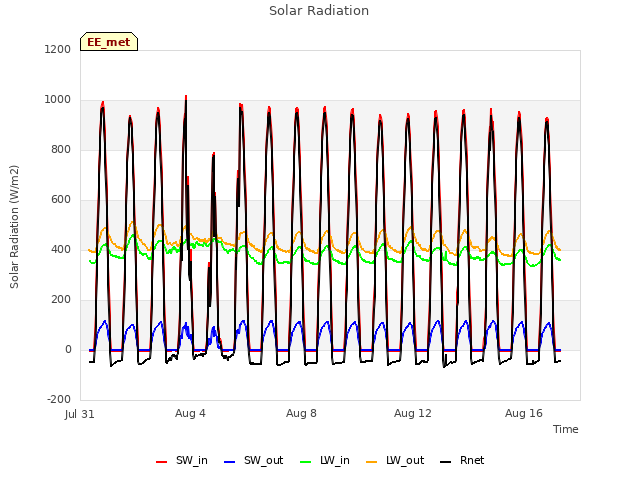Click the Solar Radiation (W/m2) axis label
The width and height of the screenshot is (640, 480).
click(x=14, y=227)
